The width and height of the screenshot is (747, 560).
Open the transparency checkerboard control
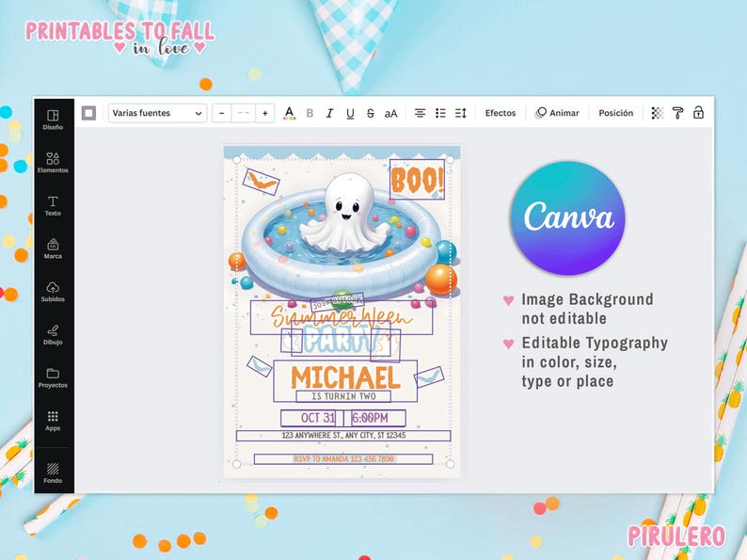[658, 113]
